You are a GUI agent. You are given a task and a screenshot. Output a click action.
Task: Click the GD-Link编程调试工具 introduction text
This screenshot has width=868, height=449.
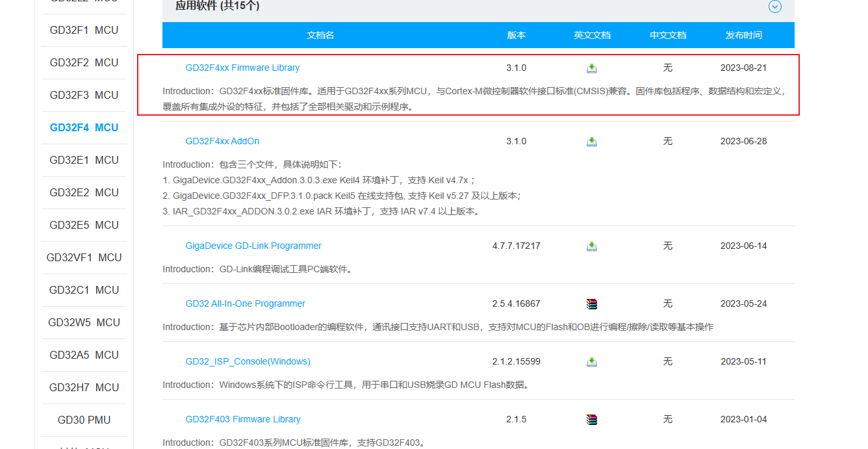(259, 269)
